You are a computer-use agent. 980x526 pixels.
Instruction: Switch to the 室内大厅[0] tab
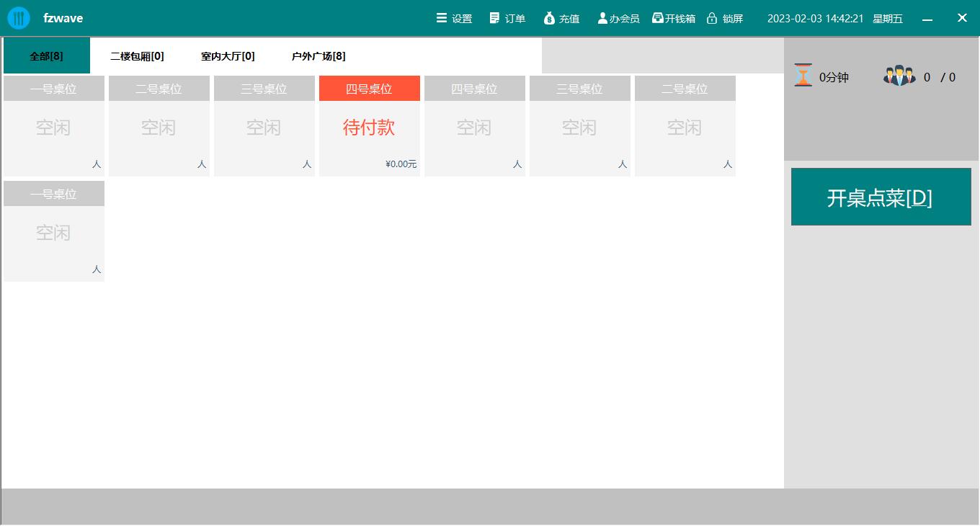pos(228,56)
